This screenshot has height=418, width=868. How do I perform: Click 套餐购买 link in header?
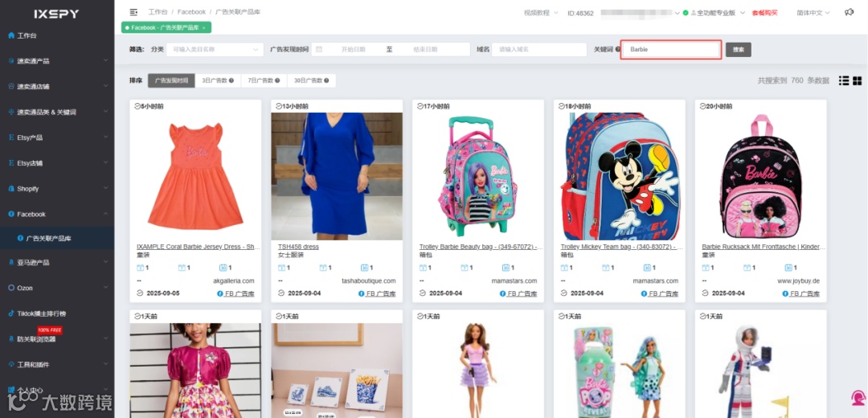pyautogui.click(x=765, y=13)
